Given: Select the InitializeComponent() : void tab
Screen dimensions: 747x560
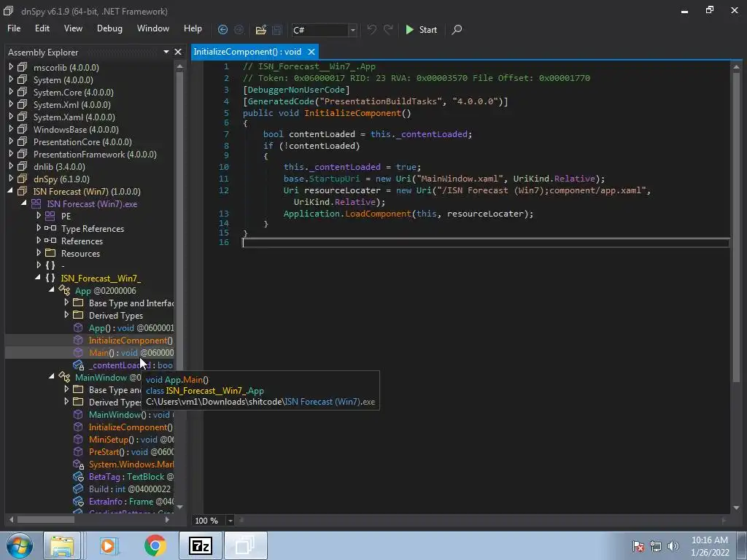Looking at the screenshot, I should (247, 52).
